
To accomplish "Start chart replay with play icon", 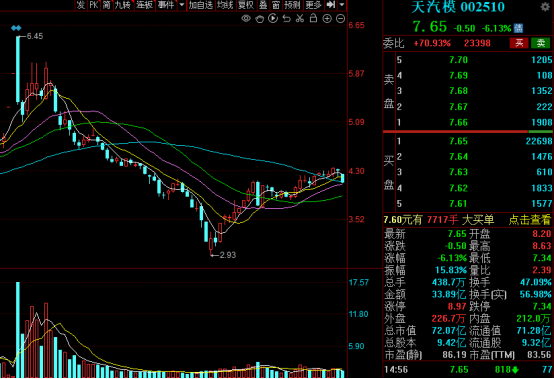I will pyautogui.click(x=273, y=18).
